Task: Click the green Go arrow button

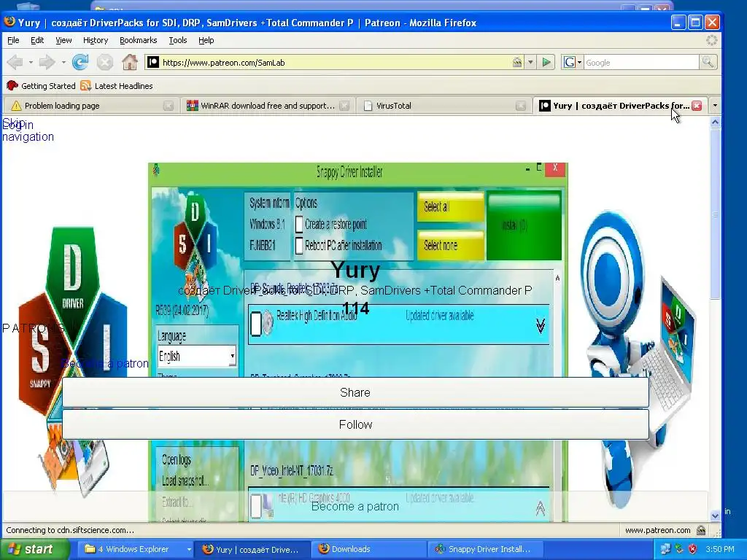Action: (x=546, y=63)
